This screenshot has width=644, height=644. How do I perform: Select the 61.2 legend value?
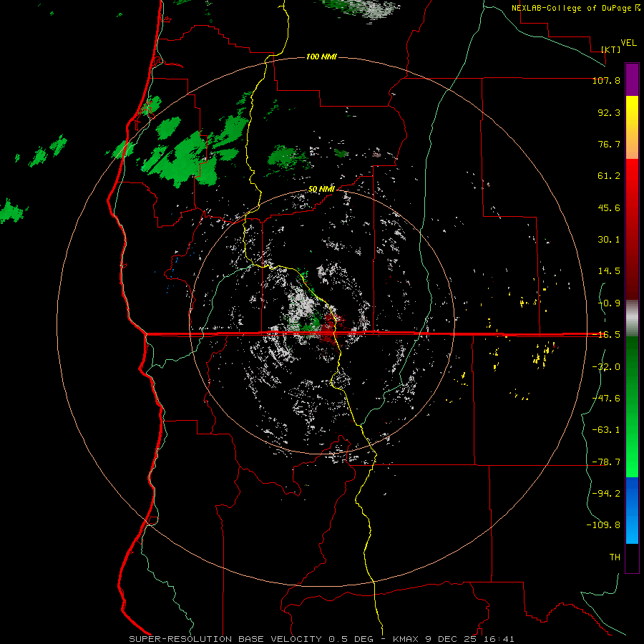click(x=609, y=176)
